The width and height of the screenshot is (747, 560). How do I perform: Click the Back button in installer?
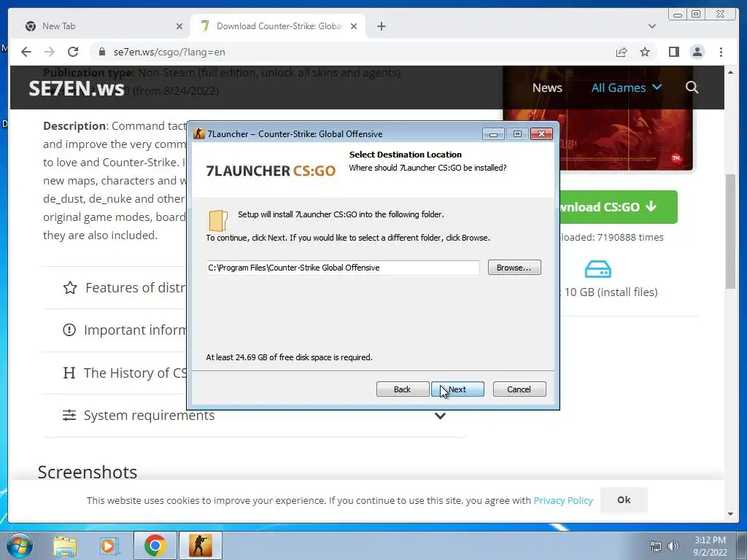(x=402, y=389)
